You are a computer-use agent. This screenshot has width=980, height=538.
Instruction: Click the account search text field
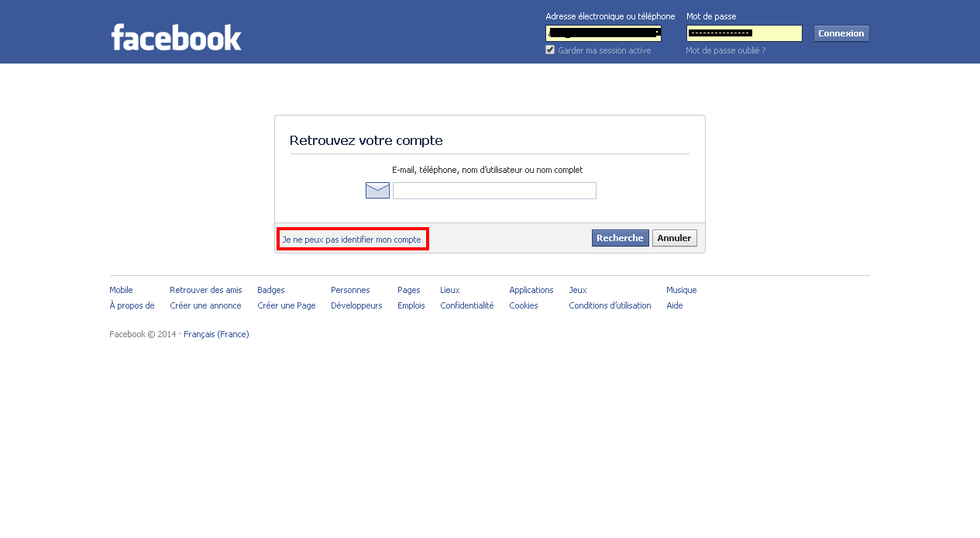(494, 191)
